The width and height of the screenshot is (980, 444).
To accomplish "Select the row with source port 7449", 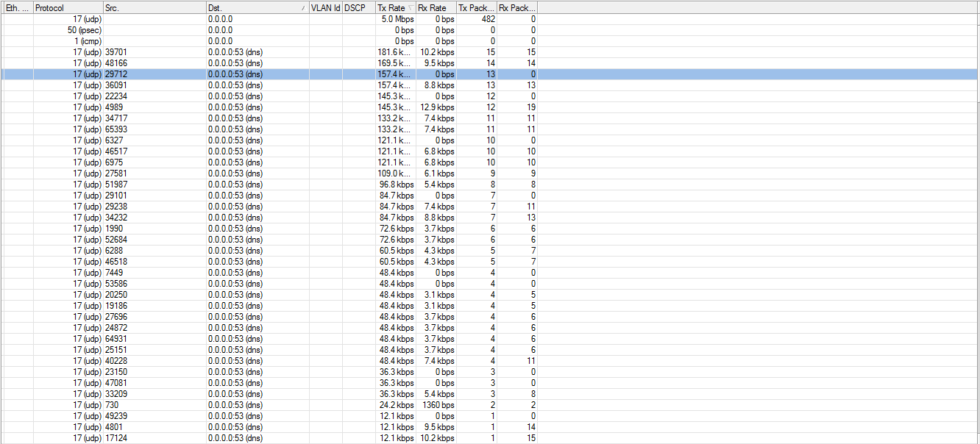I will [x=490, y=273].
